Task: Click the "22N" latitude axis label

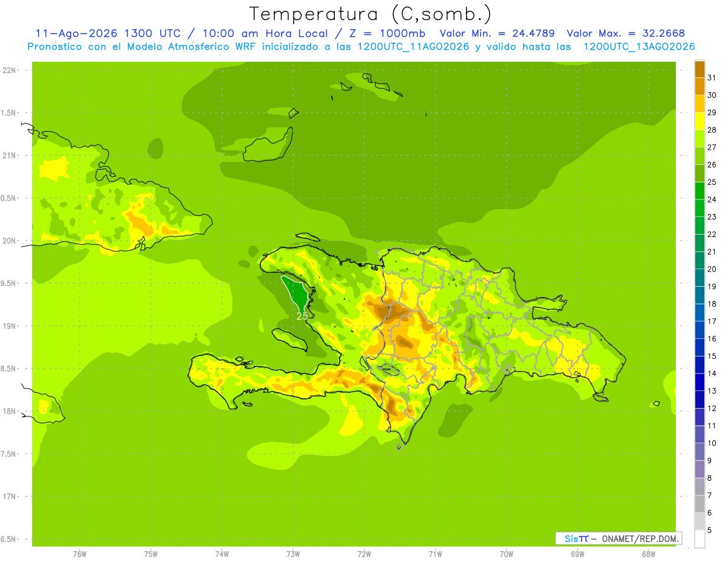Action: [10, 70]
